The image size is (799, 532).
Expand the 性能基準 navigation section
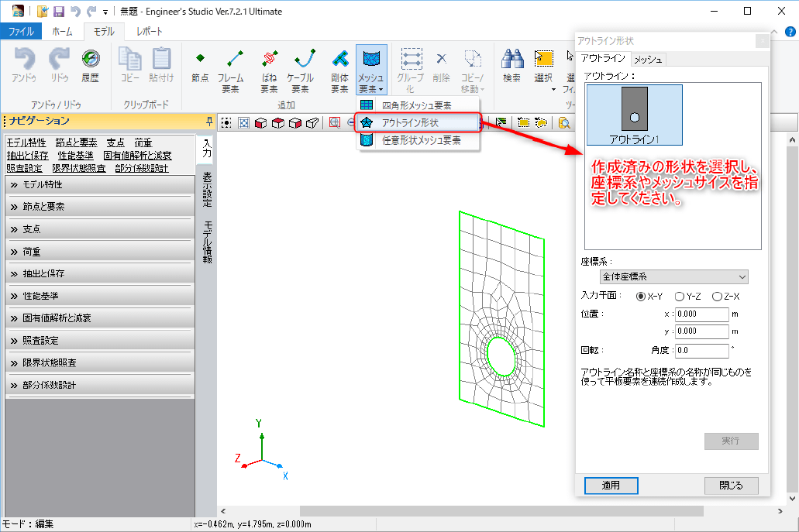click(x=100, y=296)
